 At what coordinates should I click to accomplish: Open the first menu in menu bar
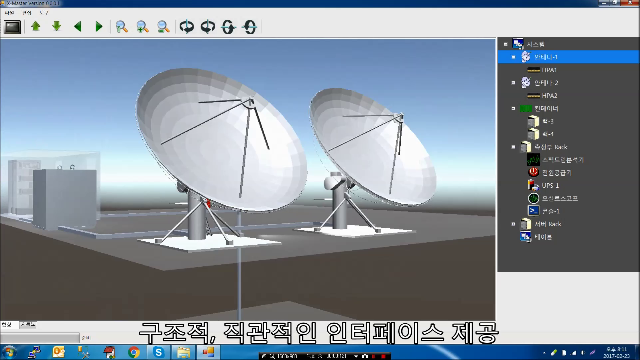[x=9, y=13]
